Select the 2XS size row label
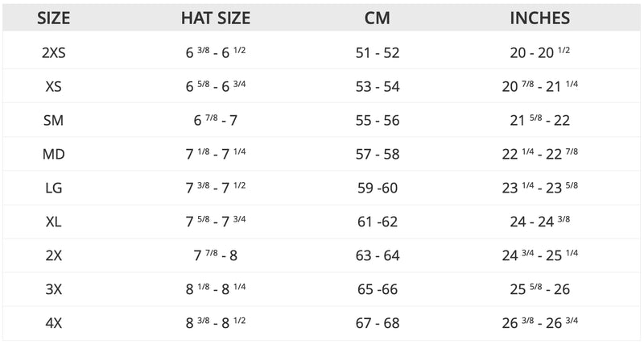 point(54,53)
